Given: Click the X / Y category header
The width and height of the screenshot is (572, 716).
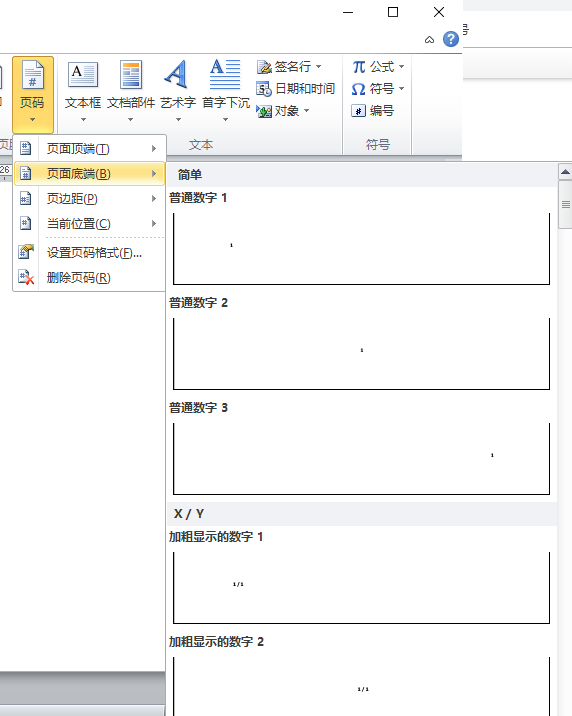Looking at the screenshot, I should click(362, 514).
